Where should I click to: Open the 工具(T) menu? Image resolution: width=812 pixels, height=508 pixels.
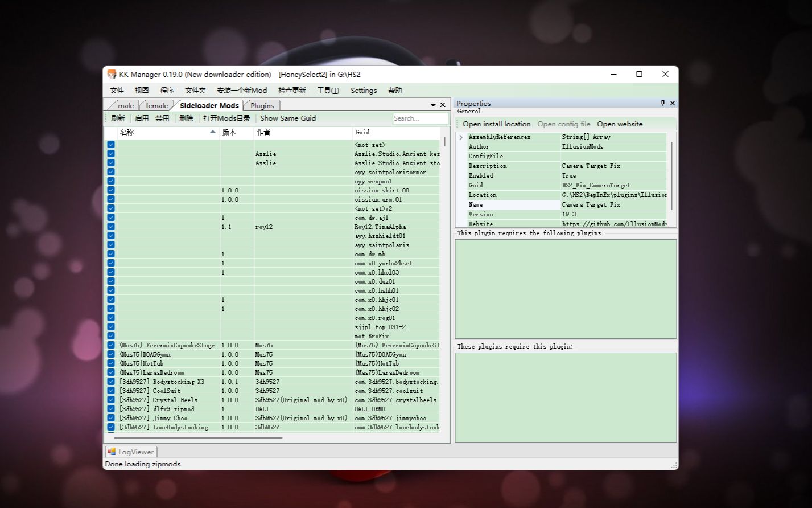coord(328,91)
